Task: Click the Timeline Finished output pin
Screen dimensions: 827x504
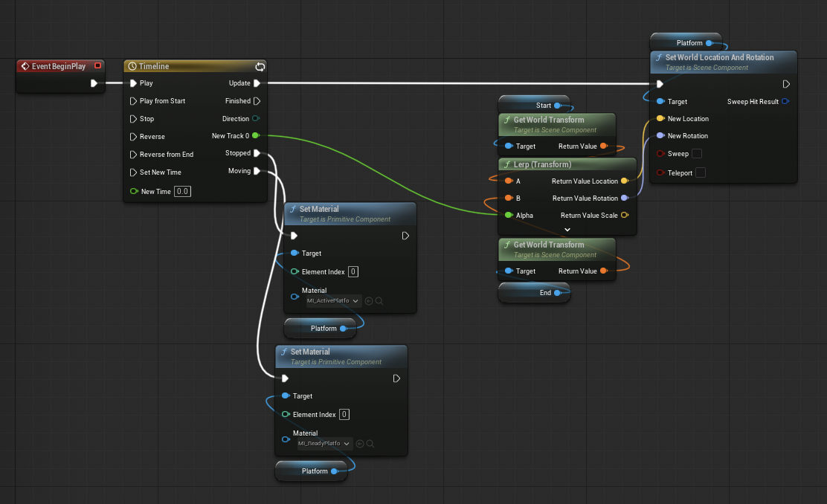Action: coord(257,100)
